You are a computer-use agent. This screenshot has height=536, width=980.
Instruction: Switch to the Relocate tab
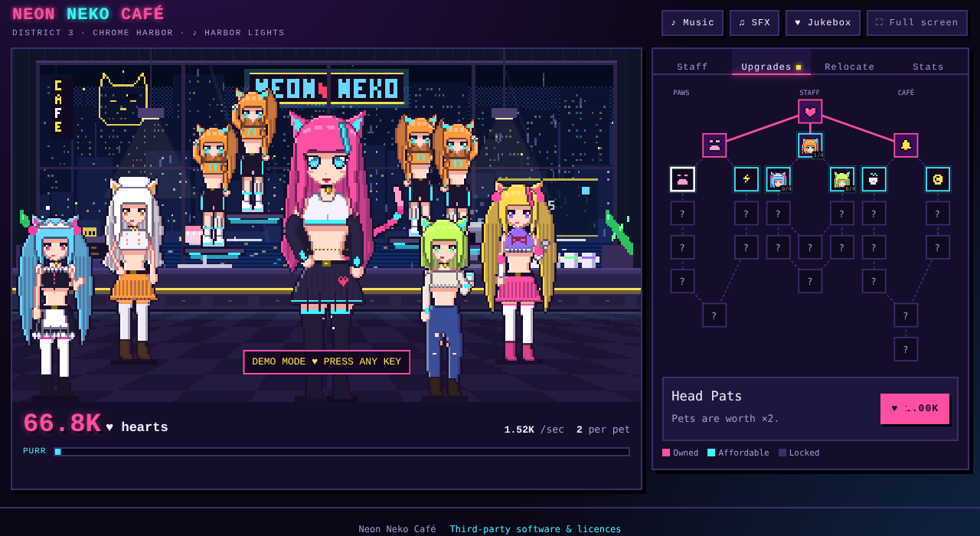point(850,67)
